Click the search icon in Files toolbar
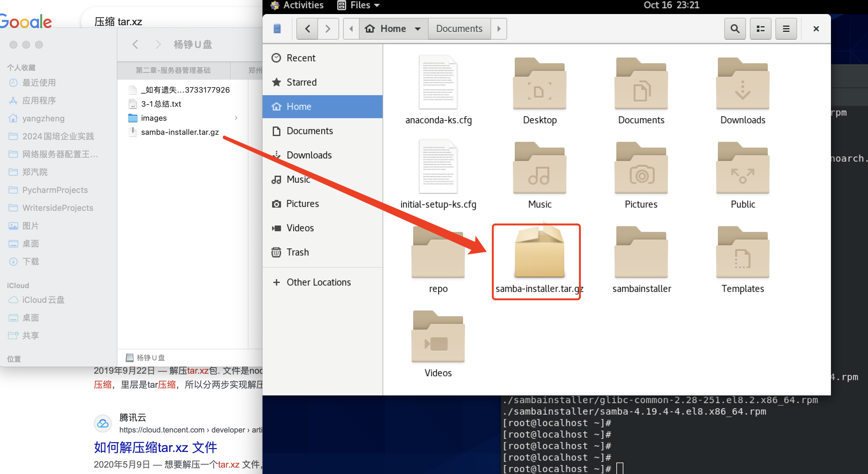Viewport: 868px width, 474px height. click(735, 29)
